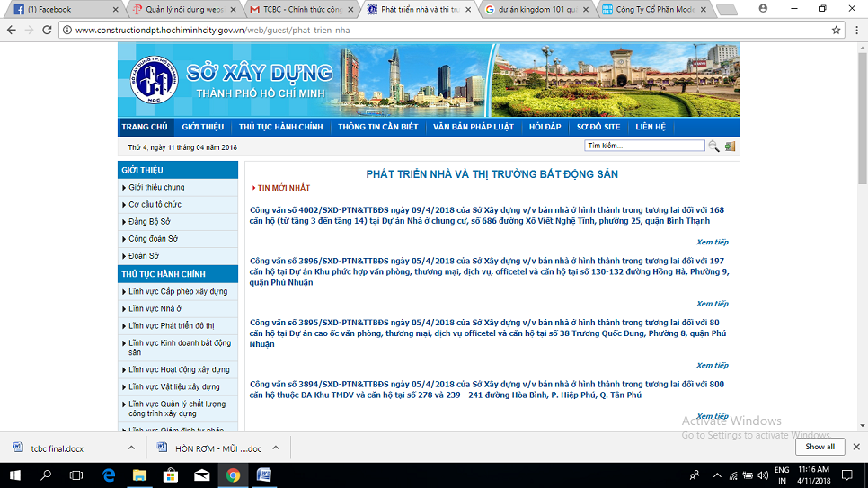Click Xem tiếp under Công văn 4002

(x=712, y=242)
